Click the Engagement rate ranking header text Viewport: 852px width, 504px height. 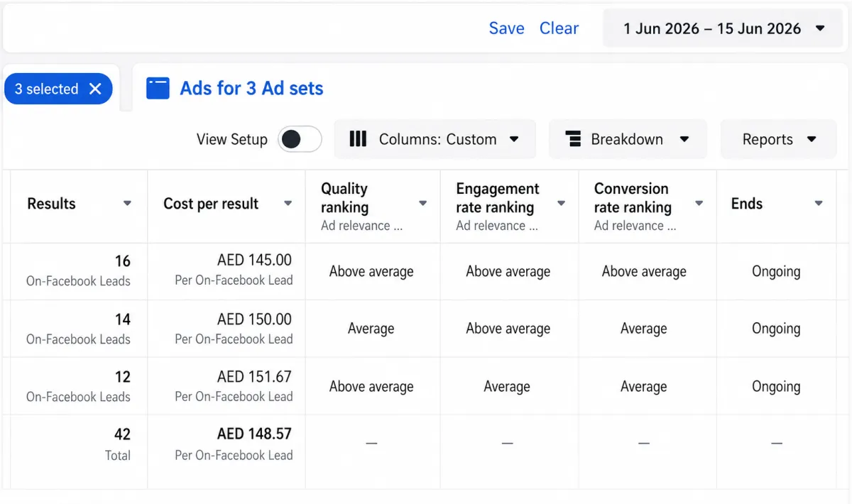pyautogui.click(x=498, y=198)
